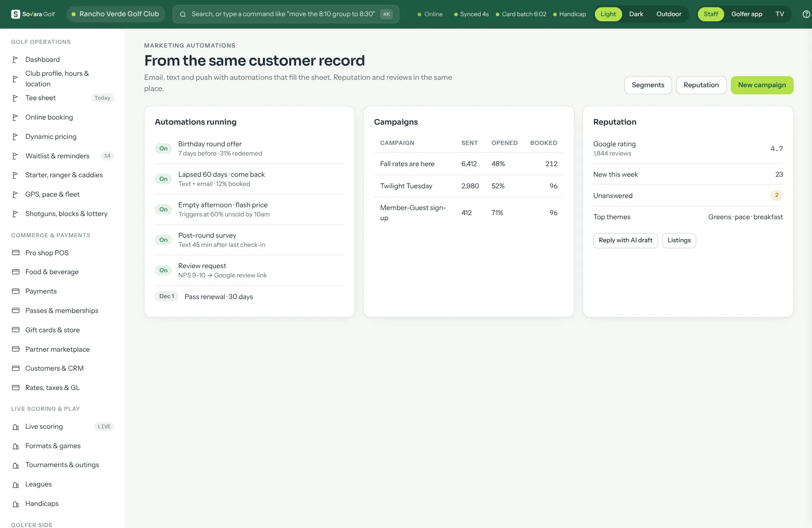This screenshot has width=812, height=528.
Task: Click the search magnifier icon
Action: pyautogui.click(x=183, y=14)
